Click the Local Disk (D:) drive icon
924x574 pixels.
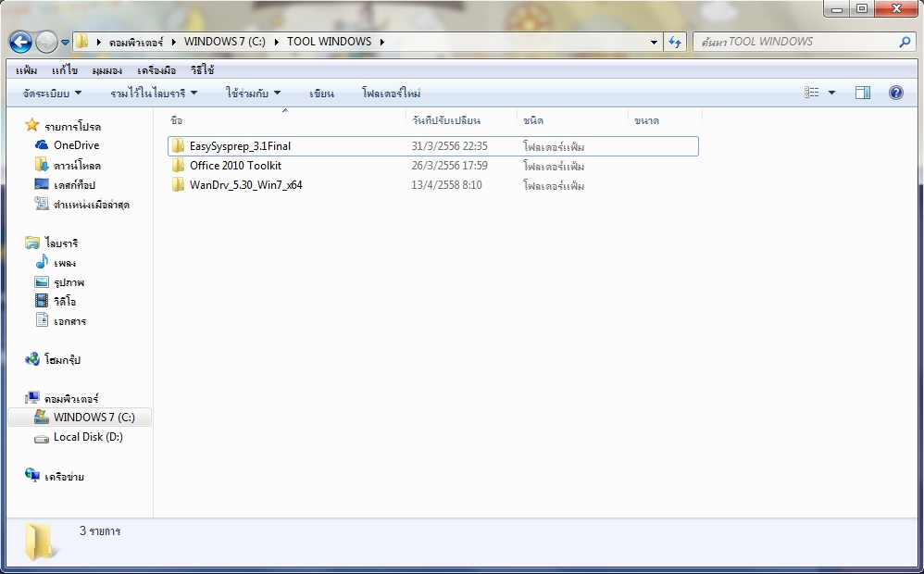click(x=42, y=438)
